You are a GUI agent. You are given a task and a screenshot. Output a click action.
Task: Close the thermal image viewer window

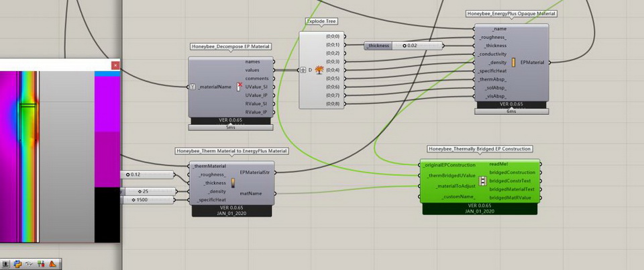tap(115, 65)
